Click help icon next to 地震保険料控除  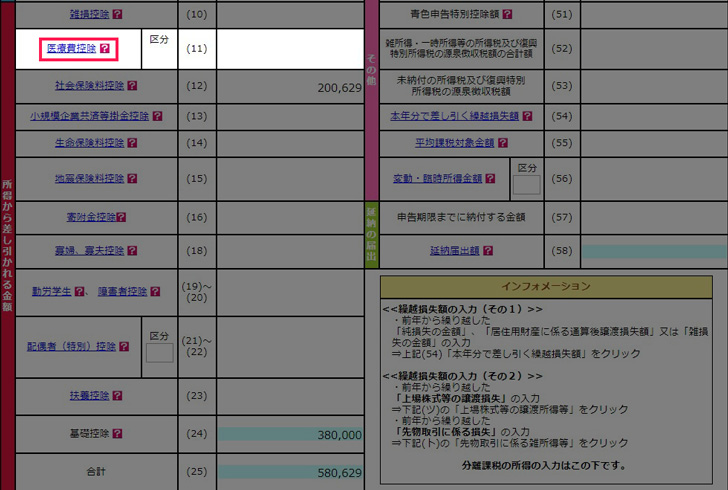pos(132,179)
